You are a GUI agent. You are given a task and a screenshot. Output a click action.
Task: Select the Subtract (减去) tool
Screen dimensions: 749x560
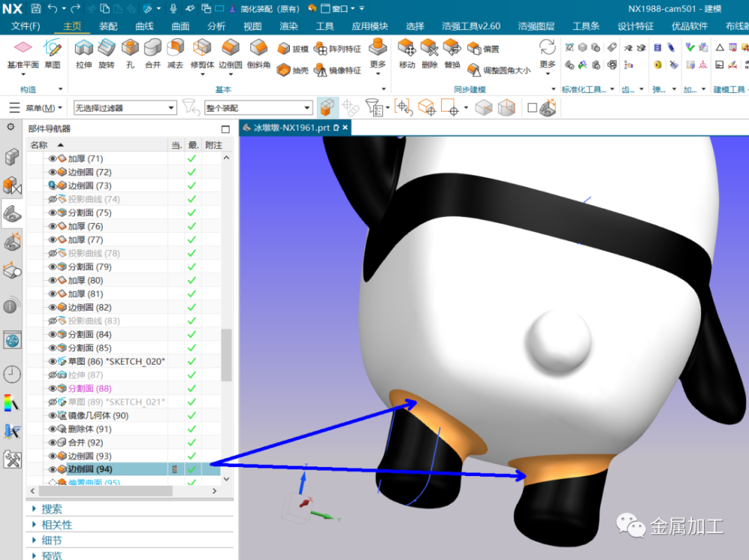175,54
